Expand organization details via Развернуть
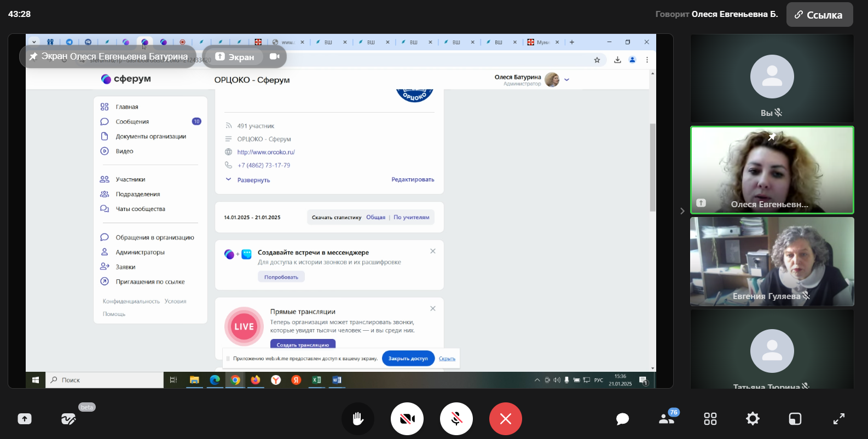This screenshot has height=439, width=868. [253, 180]
